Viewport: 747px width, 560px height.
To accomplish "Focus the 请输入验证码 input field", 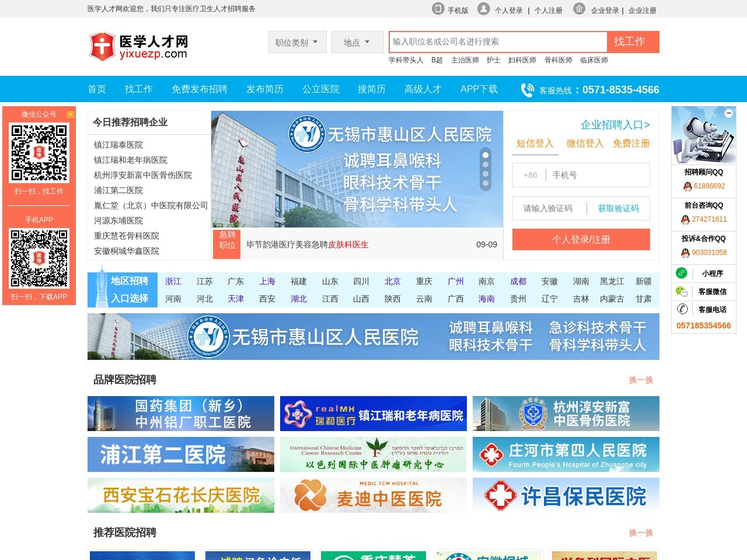I will point(551,208).
